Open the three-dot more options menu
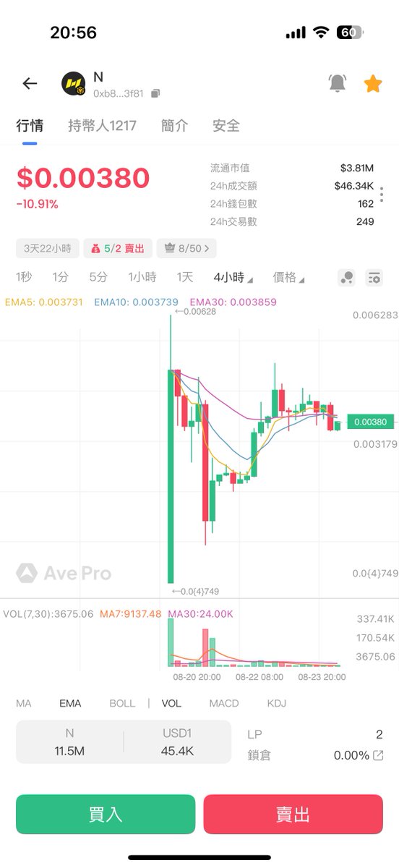399x868 pixels. tap(382, 195)
